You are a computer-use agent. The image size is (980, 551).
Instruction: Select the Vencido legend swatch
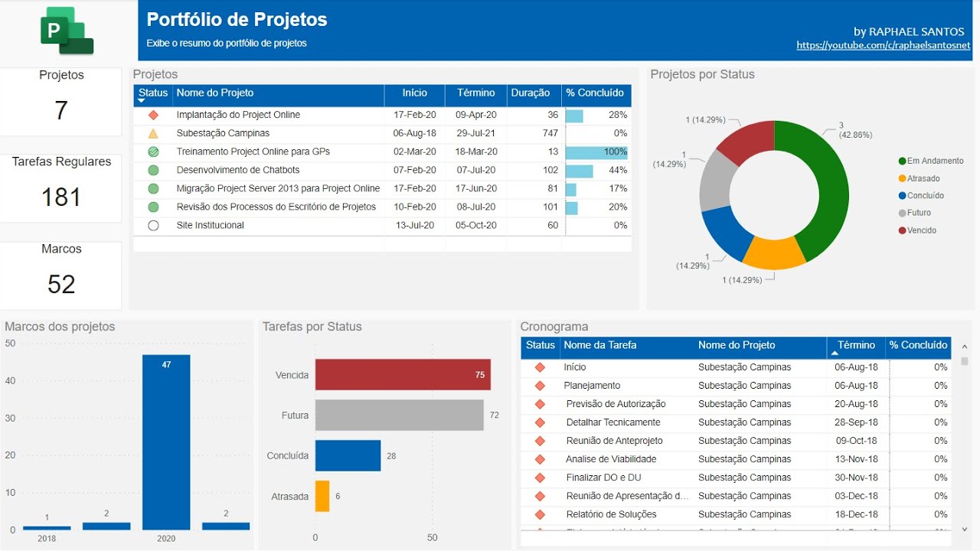point(903,230)
